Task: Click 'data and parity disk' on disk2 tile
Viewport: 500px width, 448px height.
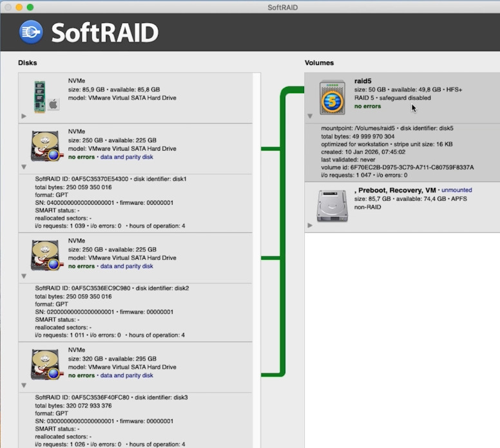Action: point(126,266)
